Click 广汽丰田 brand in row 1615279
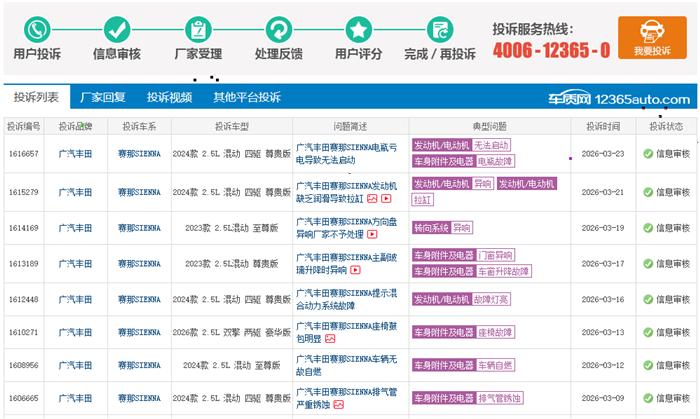Viewport: 700px width, 419px height. point(75,192)
